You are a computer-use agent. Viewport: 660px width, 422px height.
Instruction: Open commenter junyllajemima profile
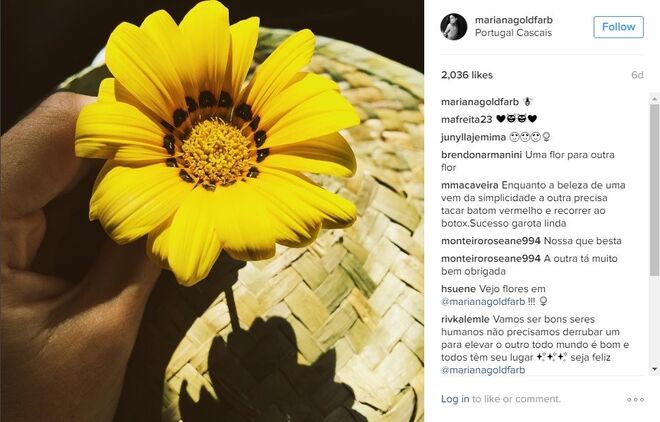(x=473, y=137)
